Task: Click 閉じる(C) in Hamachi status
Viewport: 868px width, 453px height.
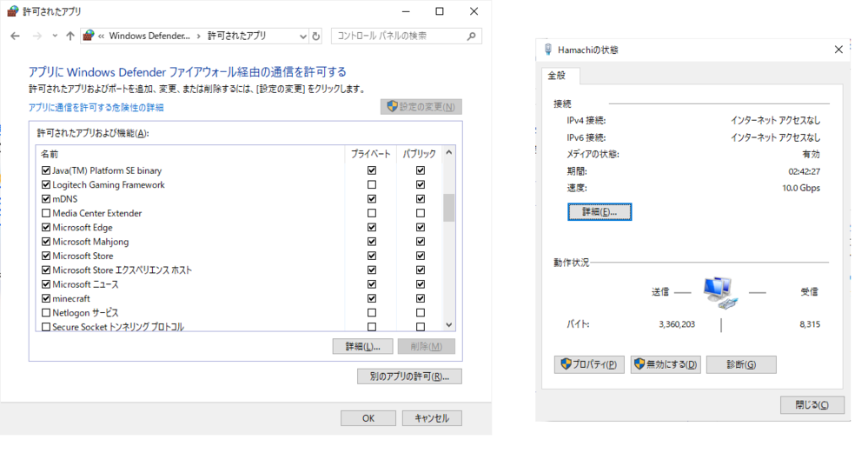Action: pyautogui.click(x=812, y=405)
